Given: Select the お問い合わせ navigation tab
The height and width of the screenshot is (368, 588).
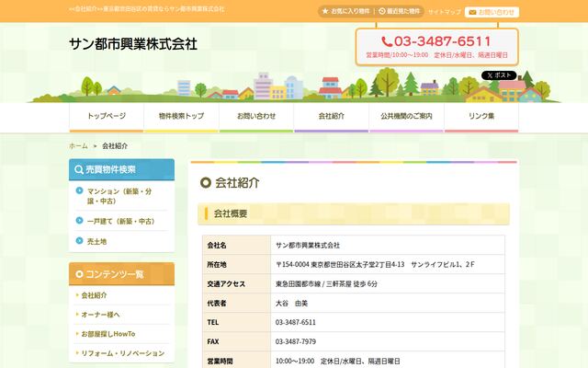Looking at the screenshot, I should click(256, 117).
